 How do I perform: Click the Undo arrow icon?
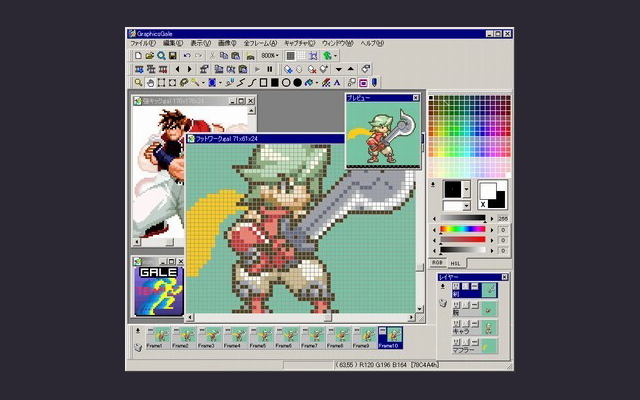(187, 56)
